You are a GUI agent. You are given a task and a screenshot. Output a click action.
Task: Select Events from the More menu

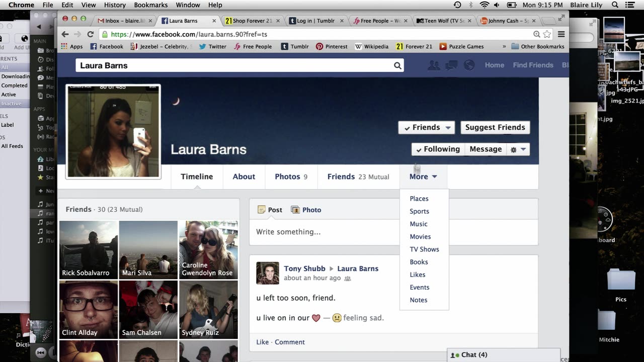point(420,287)
